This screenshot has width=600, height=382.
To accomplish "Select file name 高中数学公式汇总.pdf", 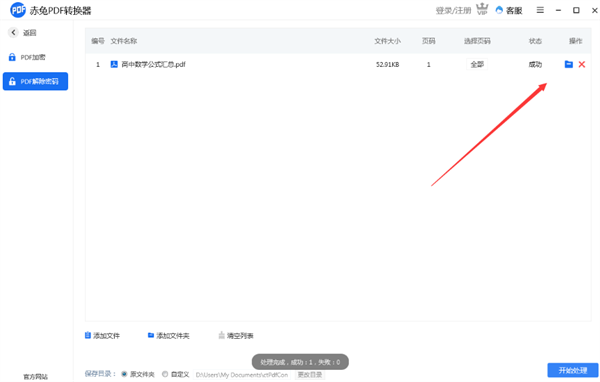I will tap(153, 64).
